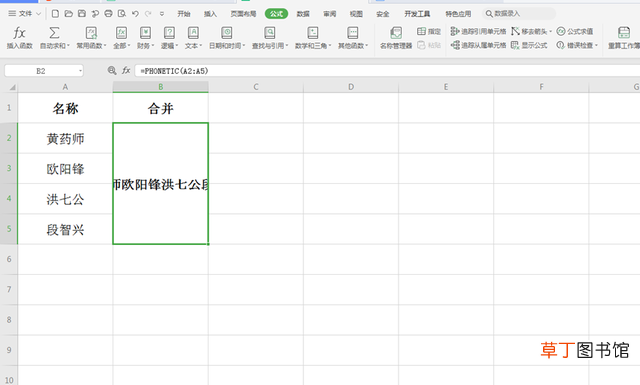
Task: Open the 文件 (File) menu
Action: coord(25,14)
